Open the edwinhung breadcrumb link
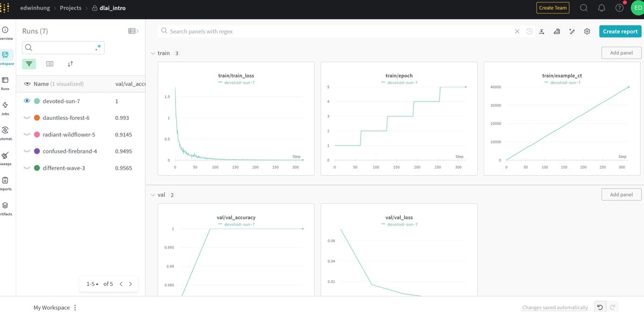 (x=35, y=8)
